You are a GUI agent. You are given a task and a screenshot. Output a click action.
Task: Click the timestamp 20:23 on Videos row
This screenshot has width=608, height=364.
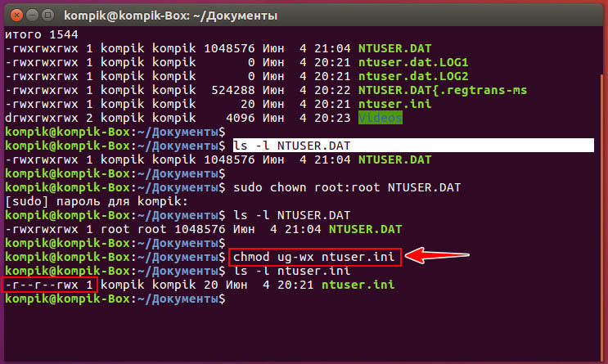point(332,118)
